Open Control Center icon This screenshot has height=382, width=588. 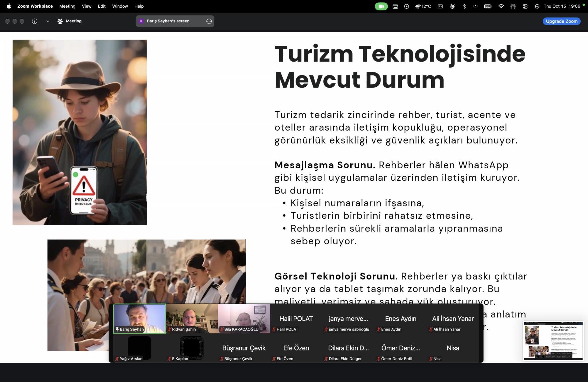[x=525, y=6]
